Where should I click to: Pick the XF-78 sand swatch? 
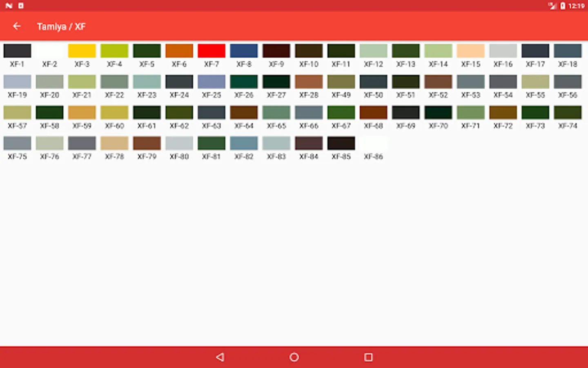(x=114, y=143)
